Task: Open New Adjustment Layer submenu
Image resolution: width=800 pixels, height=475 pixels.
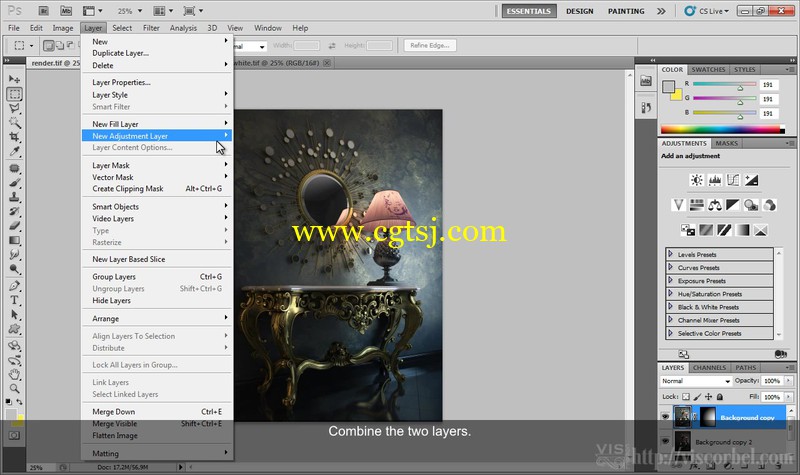Action: pos(157,136)
